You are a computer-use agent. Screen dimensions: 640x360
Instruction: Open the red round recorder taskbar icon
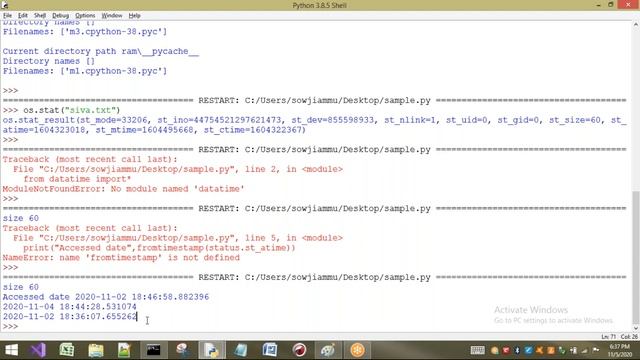click(x=299, y=350)
